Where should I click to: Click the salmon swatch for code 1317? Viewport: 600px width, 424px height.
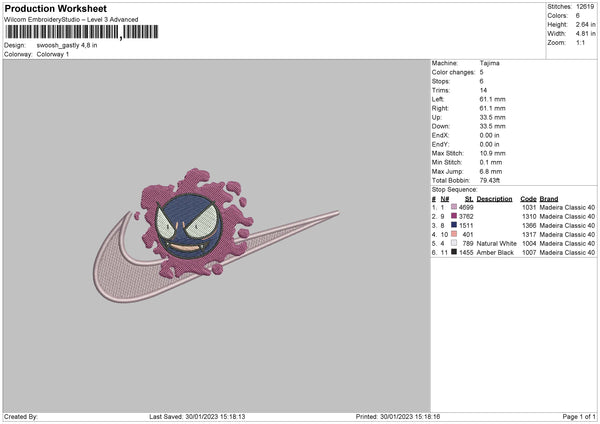pyautogui.click(x=454, y=234)
